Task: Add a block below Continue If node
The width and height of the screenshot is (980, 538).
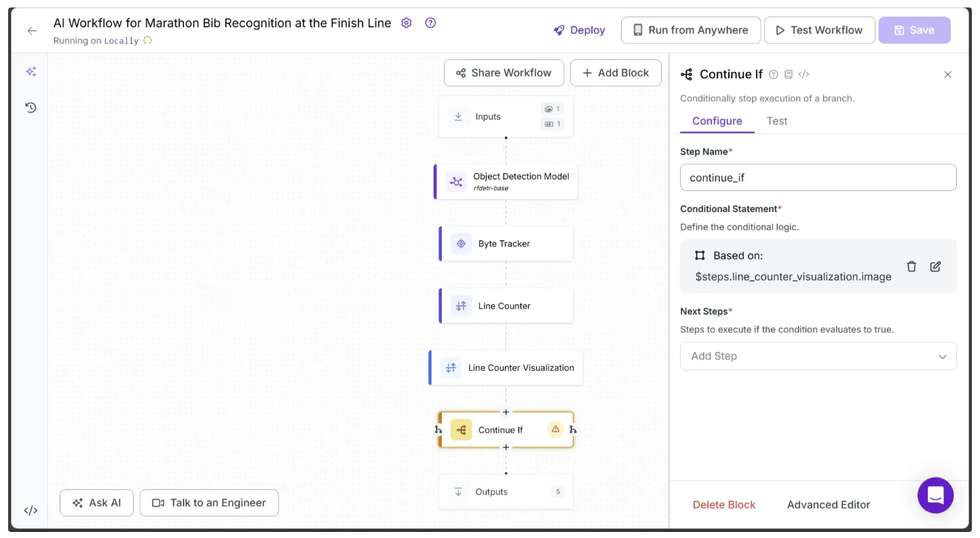Action: click(506, 447)
